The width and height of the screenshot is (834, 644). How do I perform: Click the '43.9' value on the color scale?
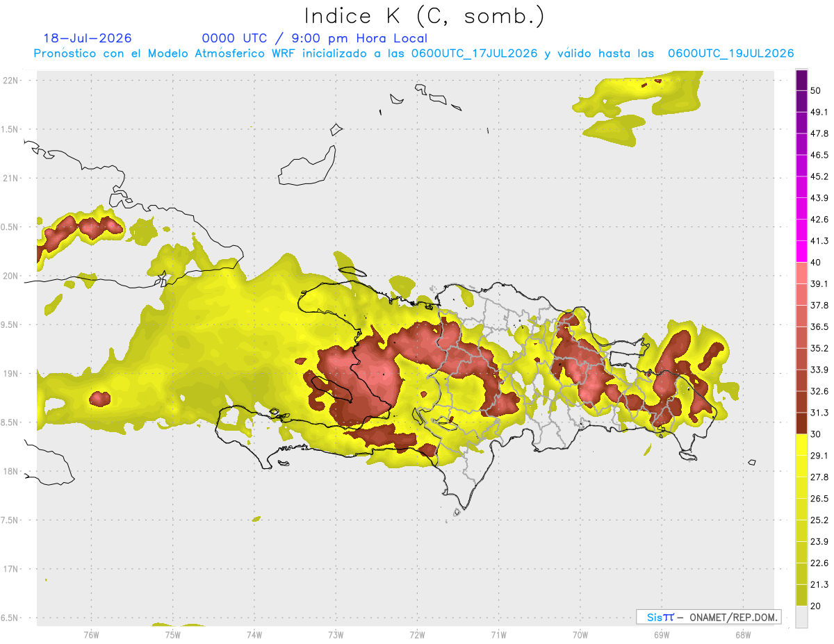pos(819,198)
